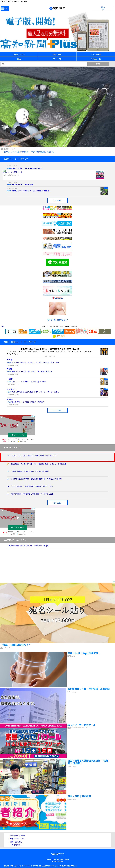Collapse the アクセスランキング section header
The width and height of the screenshot is (115, 868).
coord(57,447)
